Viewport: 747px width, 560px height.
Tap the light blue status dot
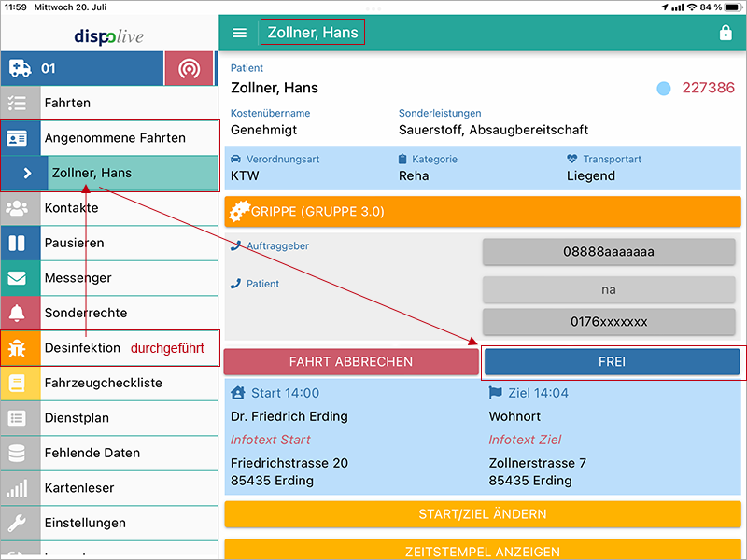pos(664,88)
